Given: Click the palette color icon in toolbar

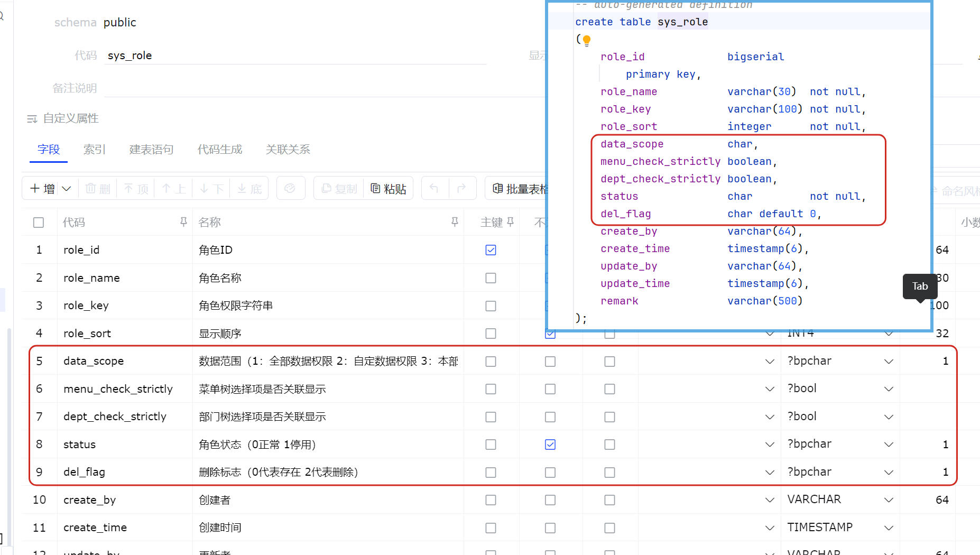Looking at the screenshot, I should (290, 188).
